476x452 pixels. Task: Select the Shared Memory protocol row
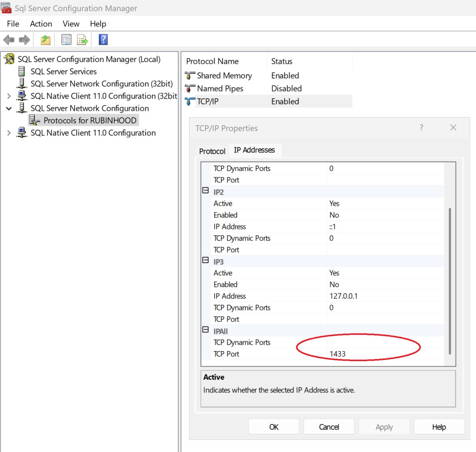pyautogui.click(x=268, y=75)
